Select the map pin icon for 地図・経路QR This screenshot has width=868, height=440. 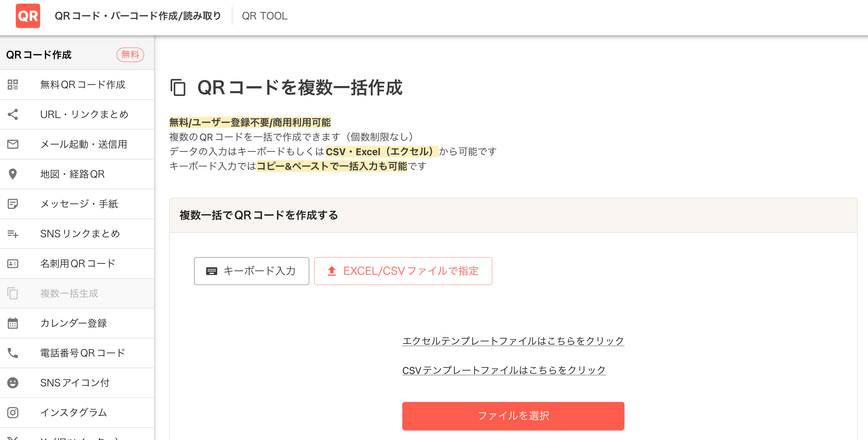coord(13,174)
